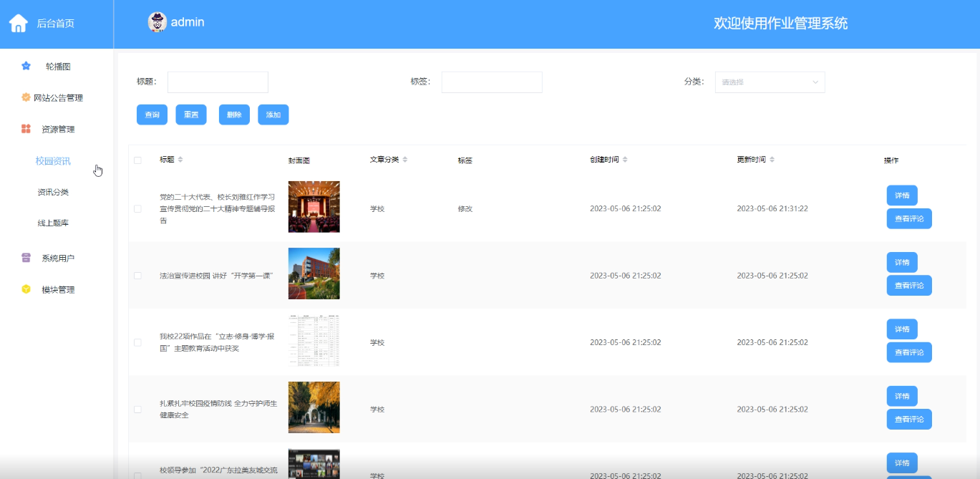Click the 欢迎使用作业管理系统 header text
980x479 pixels.
[x=780, y=24]
